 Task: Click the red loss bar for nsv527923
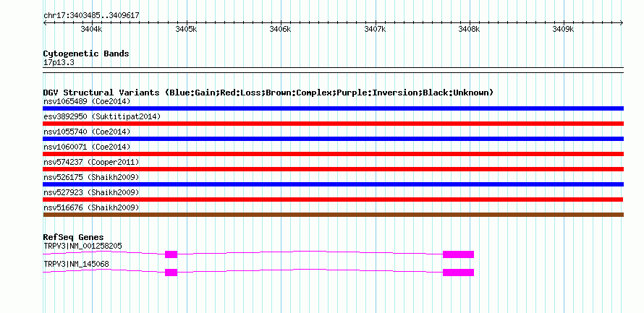(x=333, y=200)
